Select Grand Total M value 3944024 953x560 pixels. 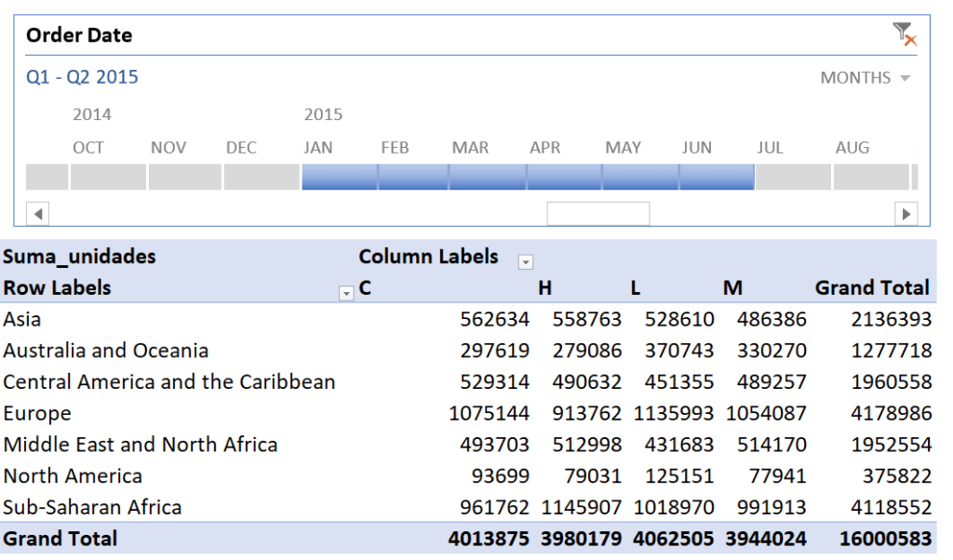tap(766, 539)
